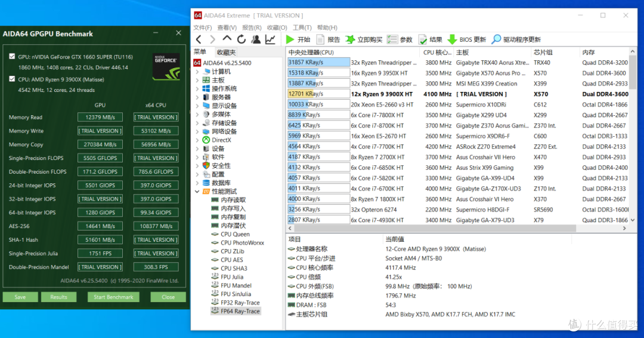Screen dimensions: 644x338
Task: Expand the 安全性 tree node
Action: pyautogui.click(x=197, y=165)
